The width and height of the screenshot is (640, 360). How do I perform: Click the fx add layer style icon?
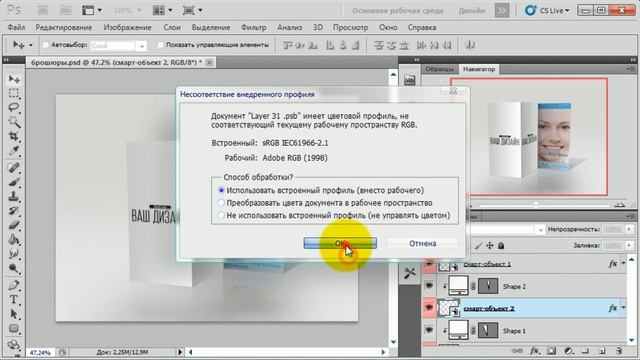click(x=535, y=351)
